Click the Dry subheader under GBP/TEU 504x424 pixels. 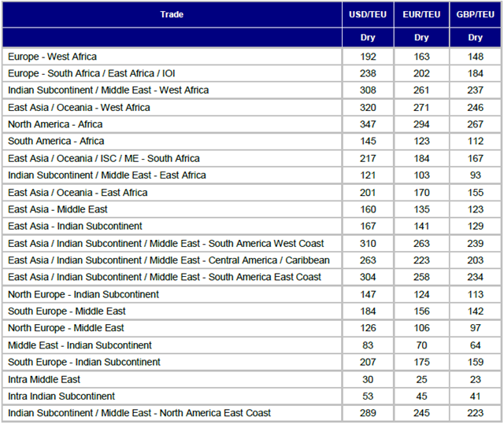475,38
